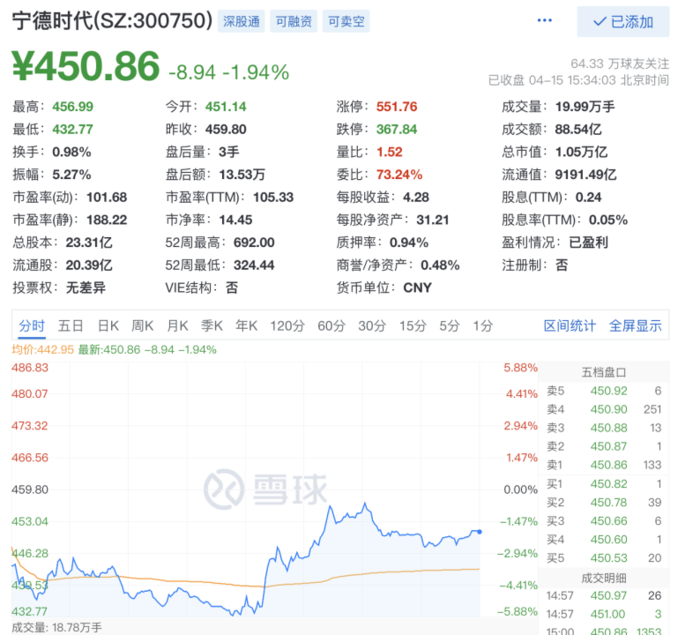Screen dimensions: 685x635
Task: Select the 60分 interval tab
Action: coord(331,326)
